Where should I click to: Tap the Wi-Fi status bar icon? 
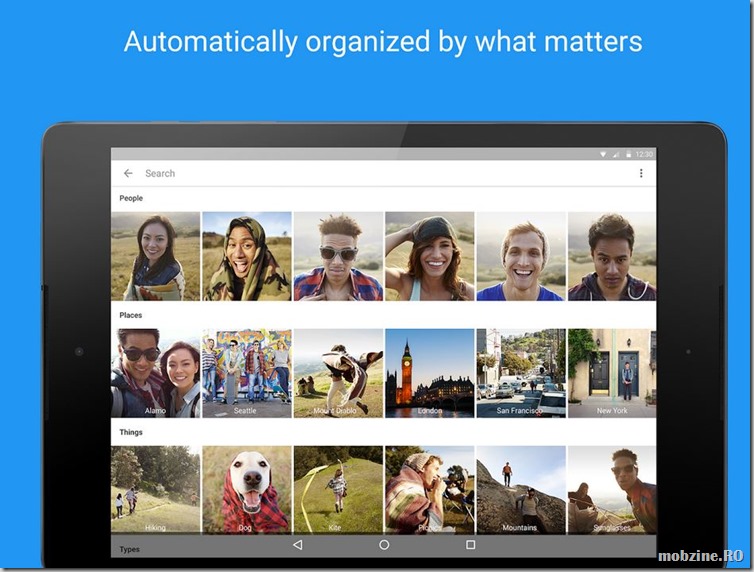(603, 154)
